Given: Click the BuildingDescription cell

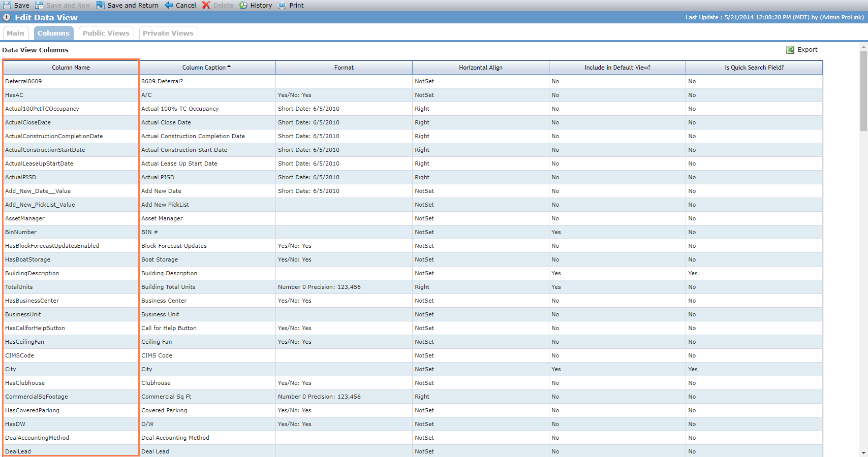Looking at the screenshot, I should pyautogui.click(x=71, y=273).
